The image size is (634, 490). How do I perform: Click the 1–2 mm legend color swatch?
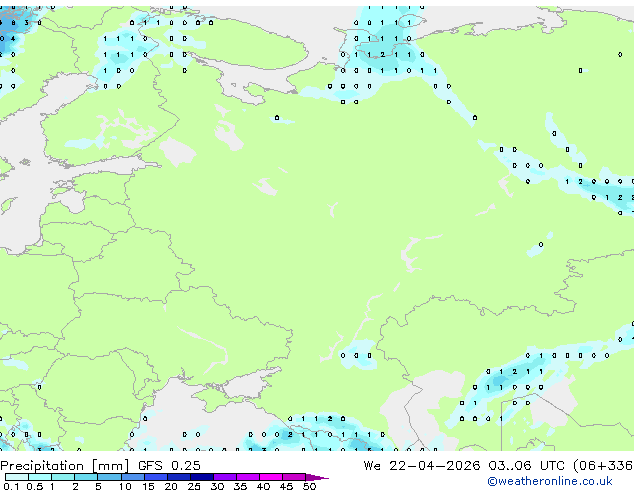click(x=63, y=477)
